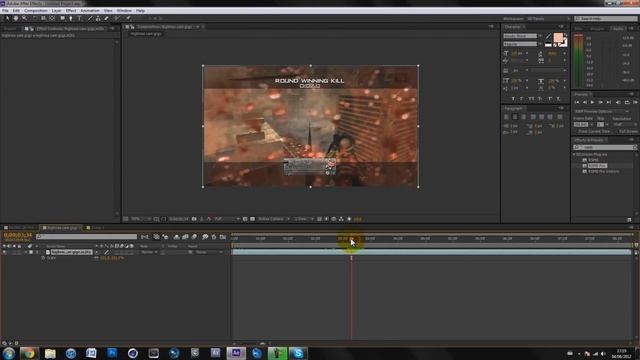Click the Brainstorm icon in timeline
This screenshot has width=640, height=360.
[x=205, y=237]
